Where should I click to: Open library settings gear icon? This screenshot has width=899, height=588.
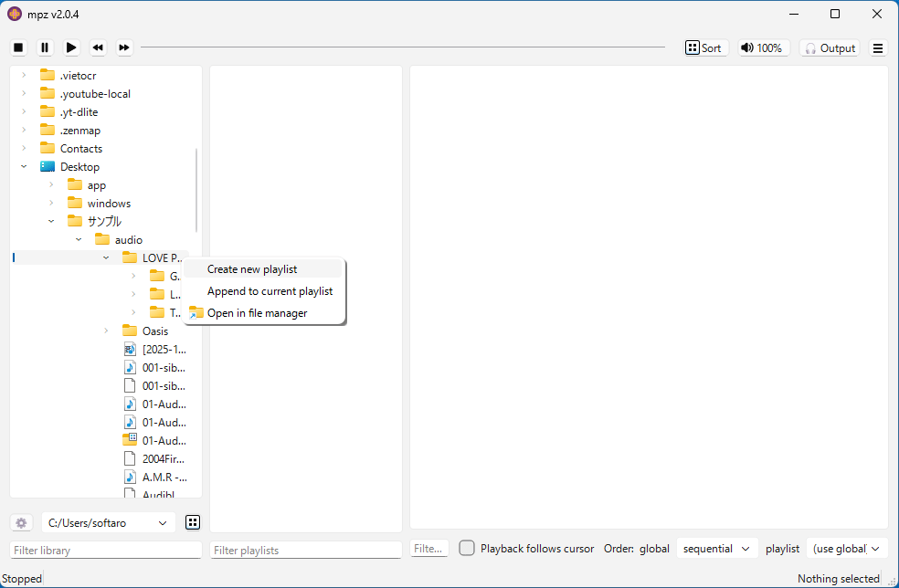point(21,522)
